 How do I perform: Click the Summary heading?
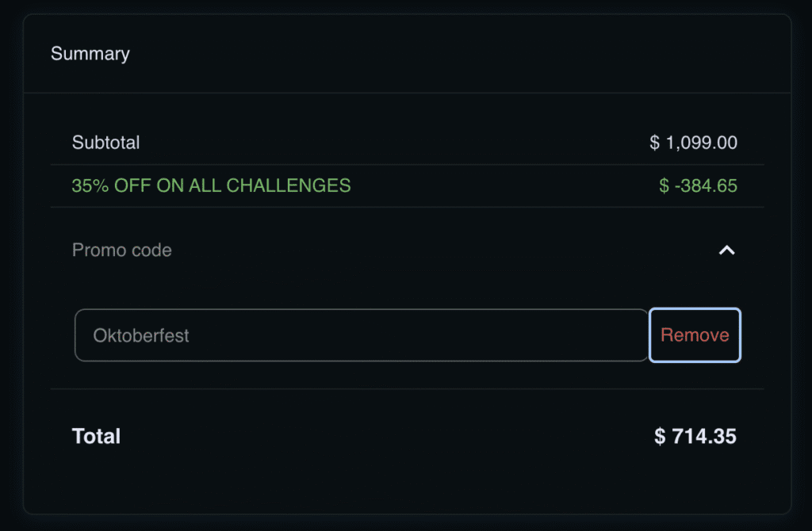[90, 54]
